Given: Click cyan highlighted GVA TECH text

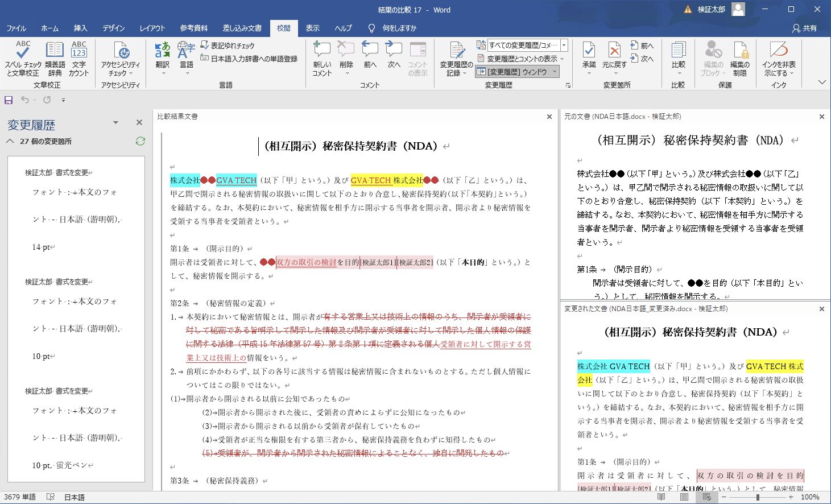Looking at the screenshot, I should [x=237, y=180].
